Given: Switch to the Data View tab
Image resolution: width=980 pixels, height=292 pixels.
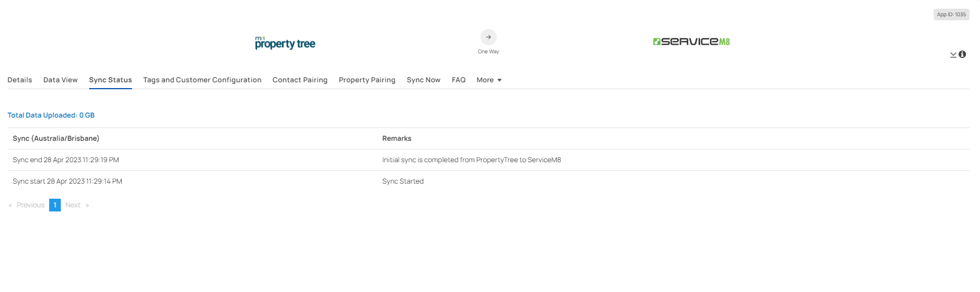Looking at the screenshot, I should pyautogui.click(x=60, y=80).
